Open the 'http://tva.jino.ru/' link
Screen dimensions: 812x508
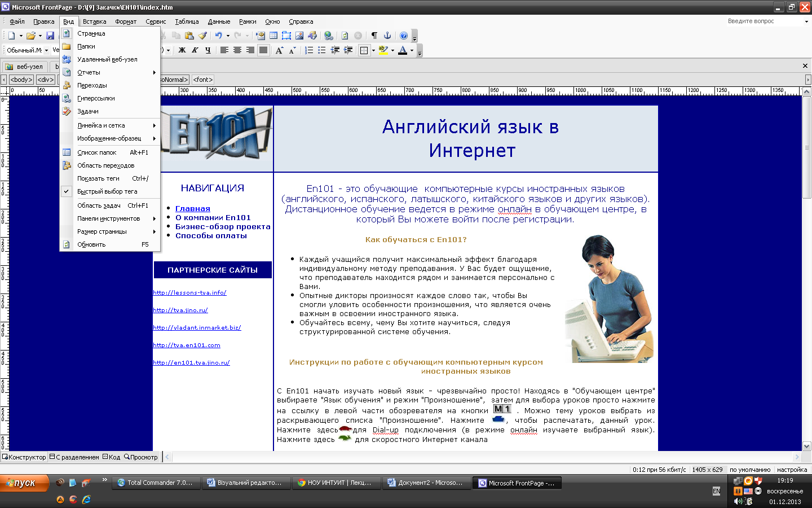click(x=180, y=310)
